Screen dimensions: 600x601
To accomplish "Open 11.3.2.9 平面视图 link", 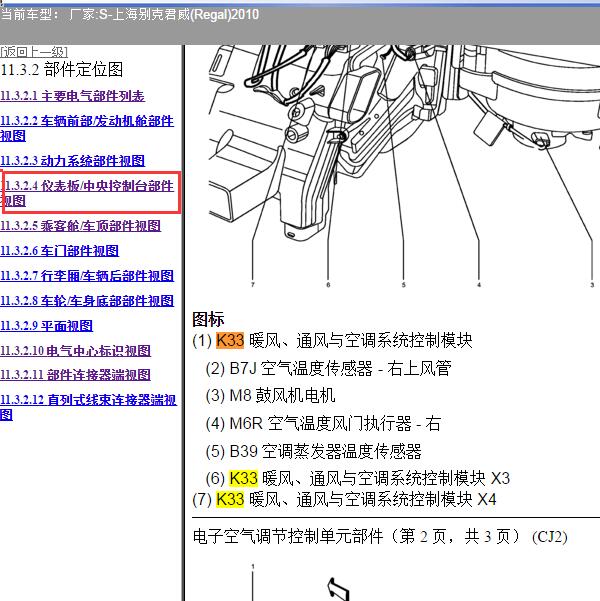I will click(46, 325).
